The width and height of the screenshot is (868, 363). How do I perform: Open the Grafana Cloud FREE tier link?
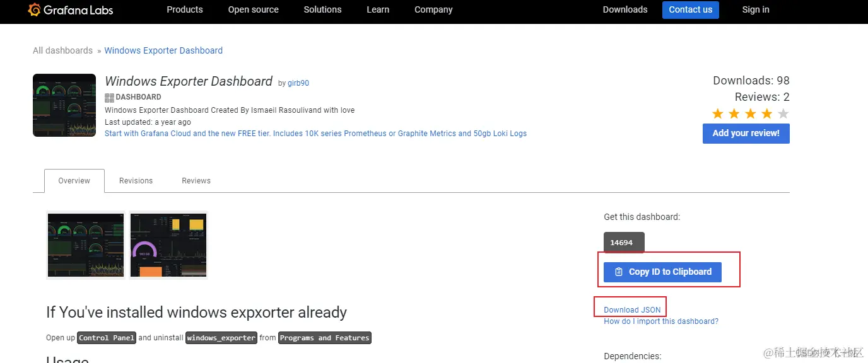pos(315,134)
